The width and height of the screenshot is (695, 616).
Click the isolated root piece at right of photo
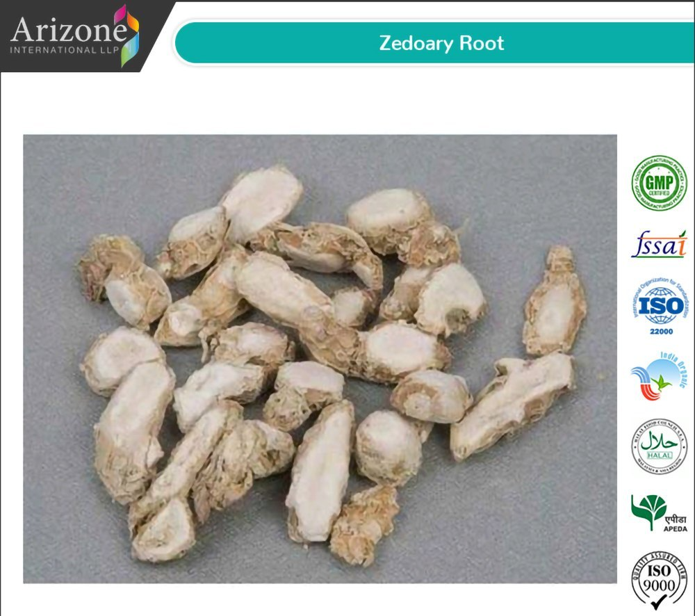click(554, 300)
